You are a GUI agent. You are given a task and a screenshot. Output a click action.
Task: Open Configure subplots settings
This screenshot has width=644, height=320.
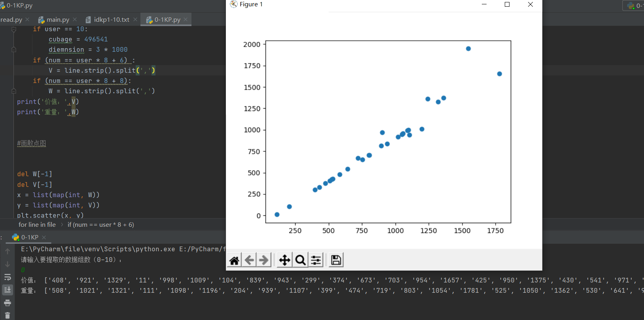316,260
